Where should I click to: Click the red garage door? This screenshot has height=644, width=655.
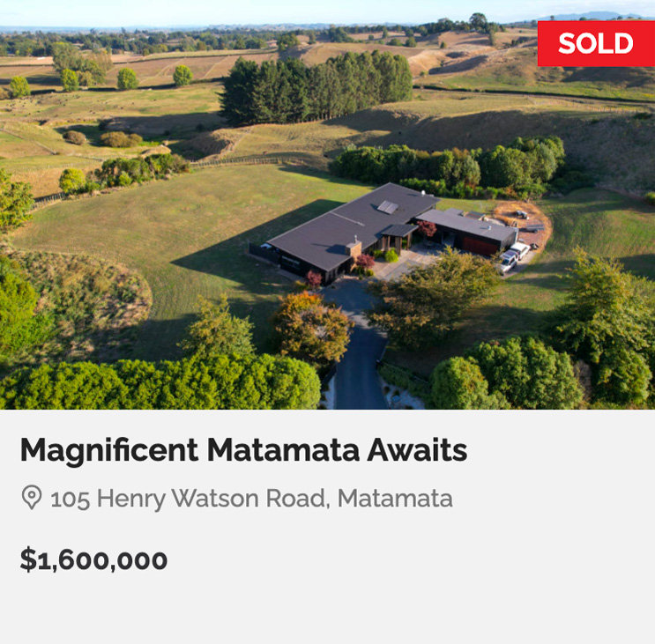(x=480, y=244)
